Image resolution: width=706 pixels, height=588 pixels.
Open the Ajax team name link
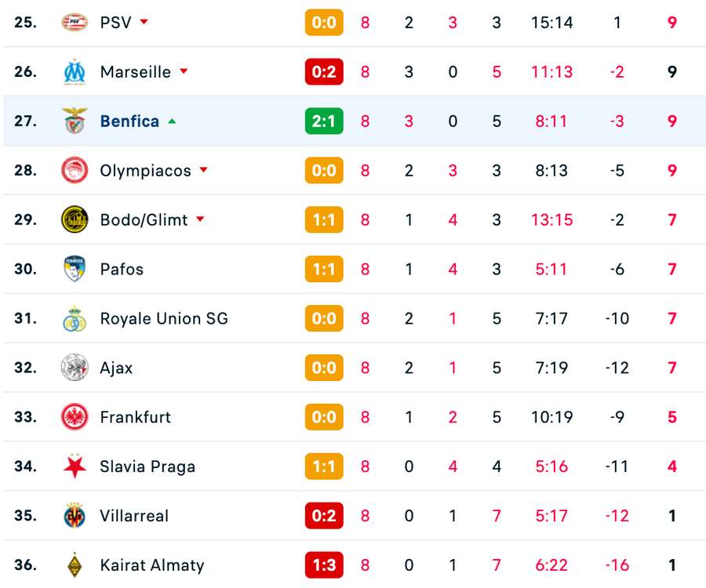(115, 368)
